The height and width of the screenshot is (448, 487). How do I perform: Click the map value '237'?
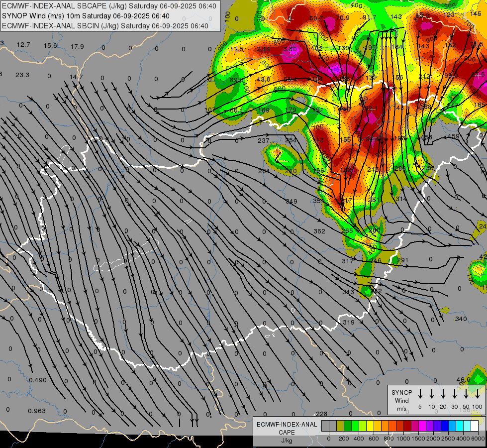click(x=263, y=141)
